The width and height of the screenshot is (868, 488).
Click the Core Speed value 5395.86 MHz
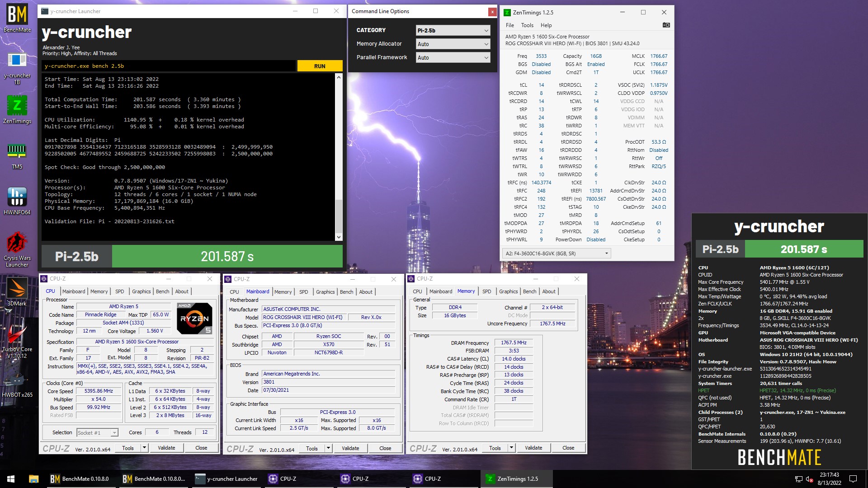tap(99, 391)
